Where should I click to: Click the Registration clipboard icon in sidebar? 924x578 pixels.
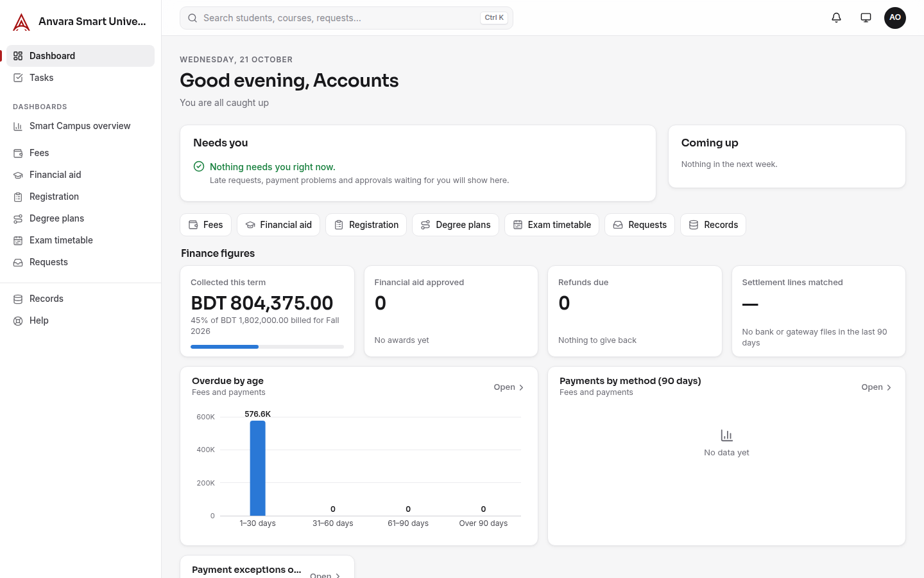point(18,197)
